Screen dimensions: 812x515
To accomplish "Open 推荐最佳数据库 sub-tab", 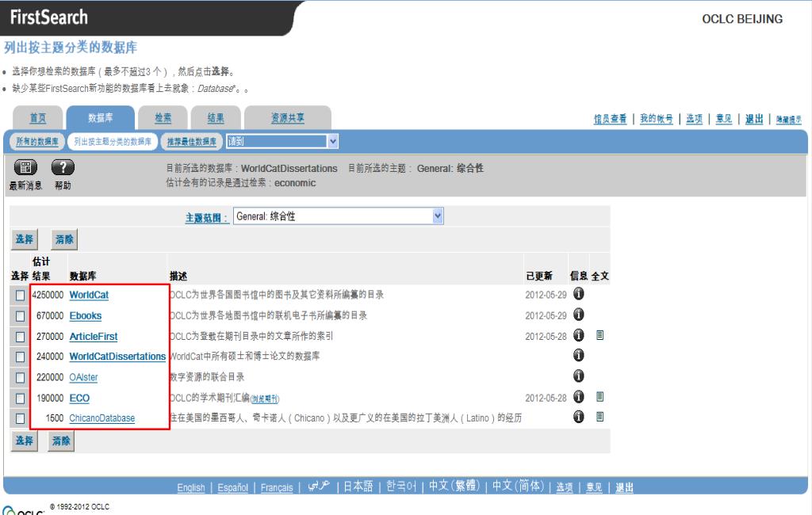I will tap(192, 141).
